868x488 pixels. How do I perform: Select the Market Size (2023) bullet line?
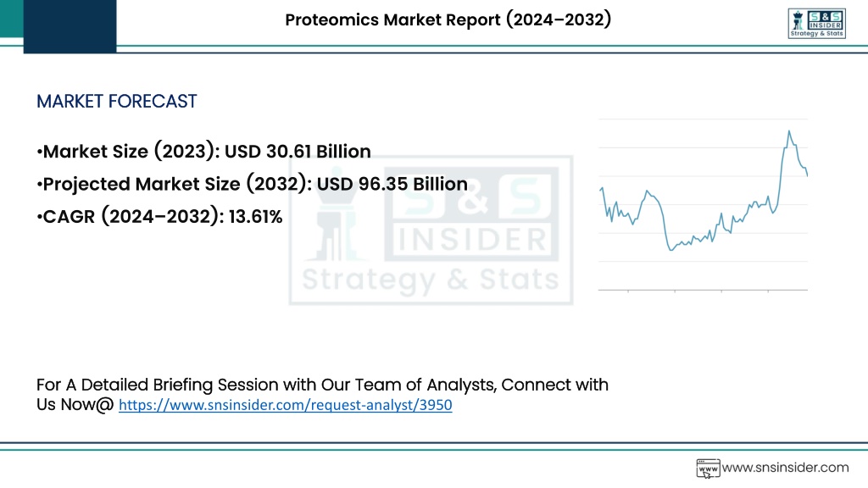[x=203, y=152]
